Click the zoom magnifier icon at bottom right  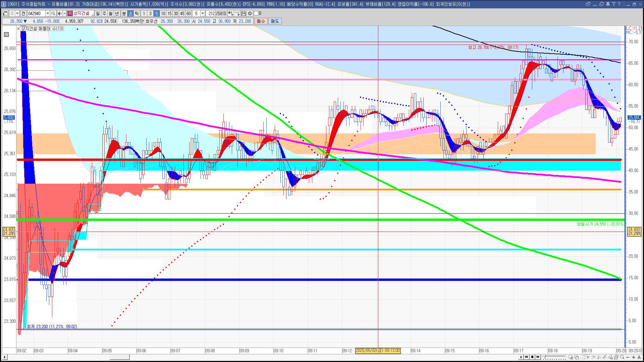pos(622,357)
